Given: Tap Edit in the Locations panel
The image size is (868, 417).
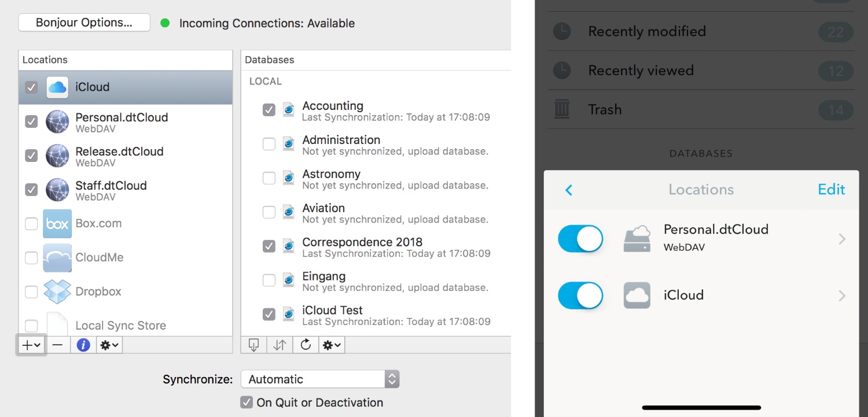Looking at the screenshot, I should click(831, 190).
